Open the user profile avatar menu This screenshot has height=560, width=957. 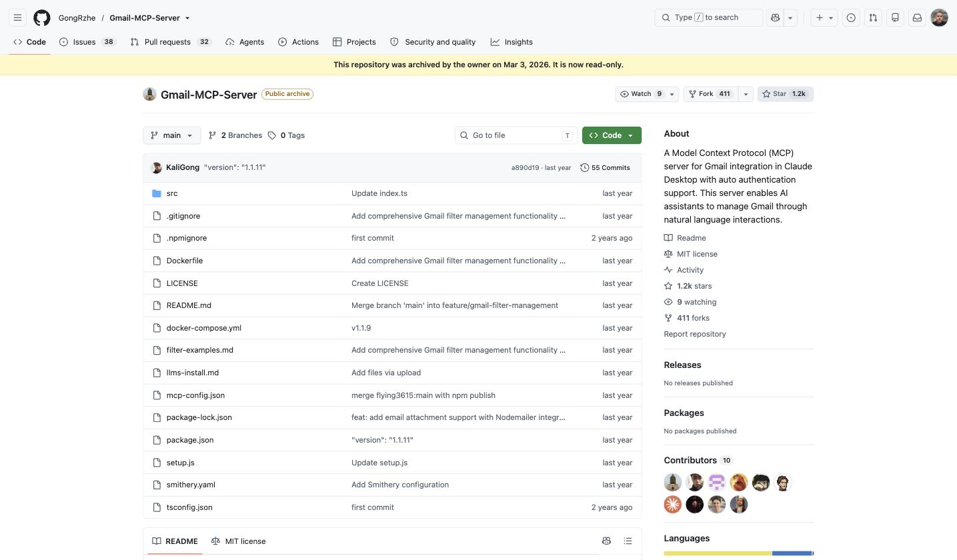point(939,18)
